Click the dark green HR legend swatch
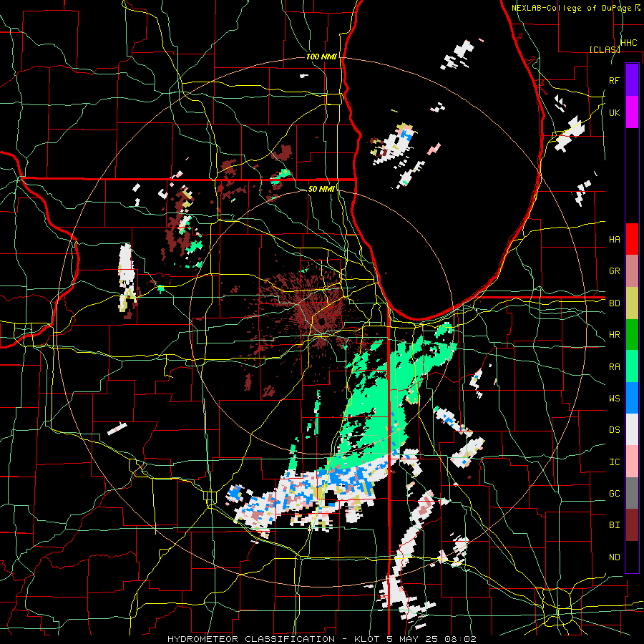644x644 pixels. pos(632,335)
